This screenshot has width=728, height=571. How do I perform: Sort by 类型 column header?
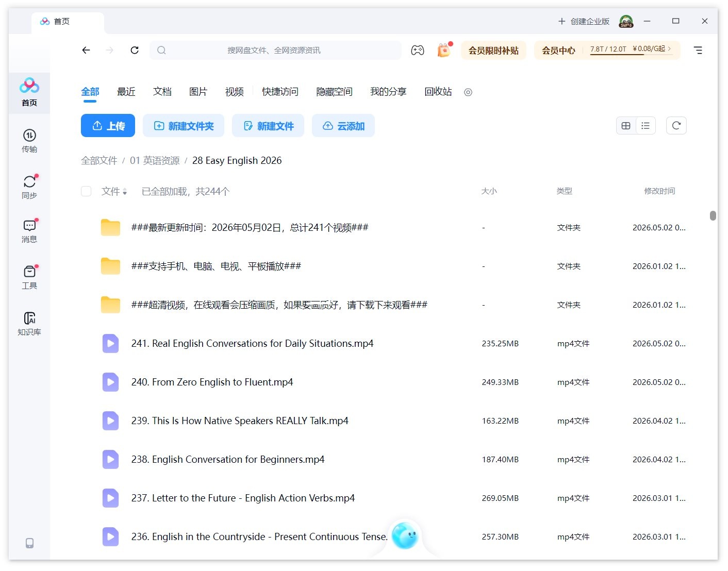(x=565, y=191)
